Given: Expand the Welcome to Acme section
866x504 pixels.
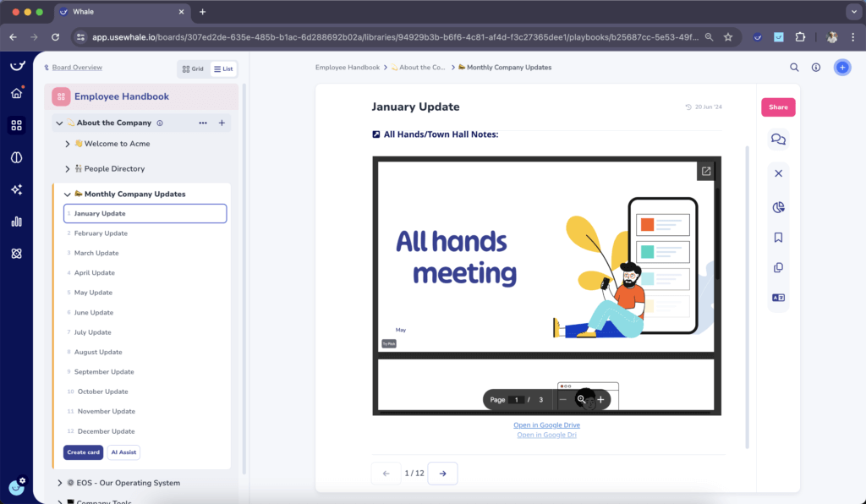Looking at the screenshot, I should (69, 144).
